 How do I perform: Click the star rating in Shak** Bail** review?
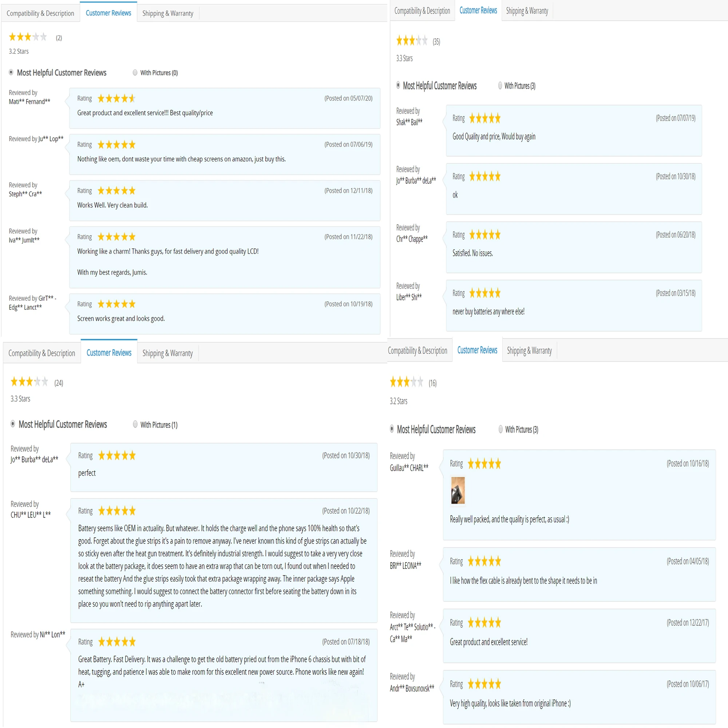[484, 119]
